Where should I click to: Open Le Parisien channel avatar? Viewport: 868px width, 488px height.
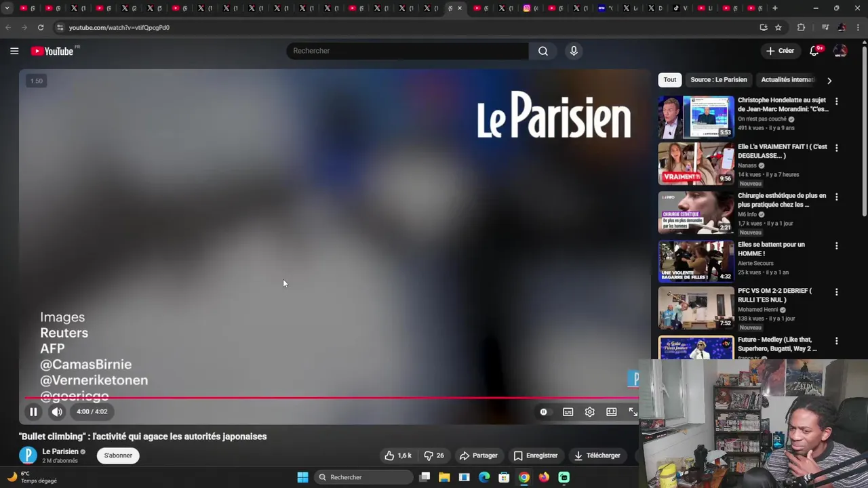(x=28, y=455)
